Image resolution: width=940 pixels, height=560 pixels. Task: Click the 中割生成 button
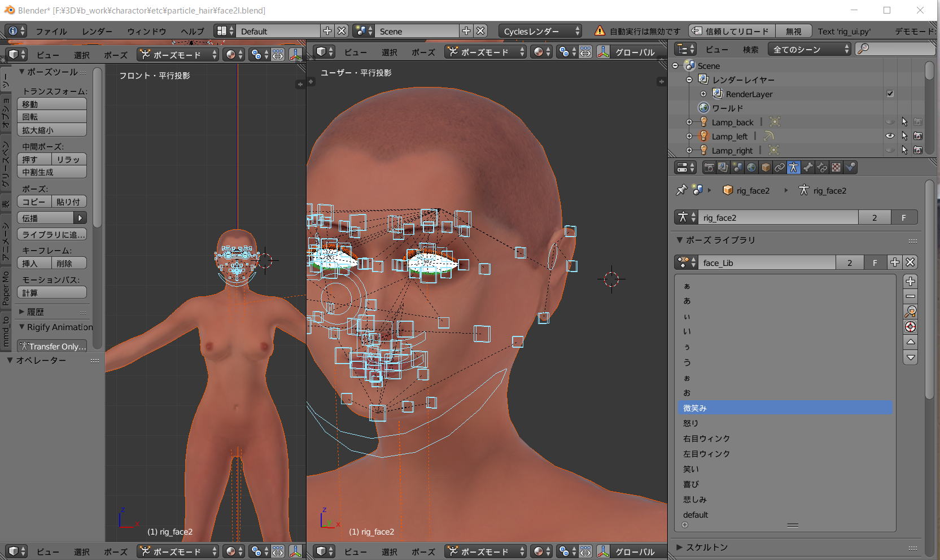click(x=52, y=172)
